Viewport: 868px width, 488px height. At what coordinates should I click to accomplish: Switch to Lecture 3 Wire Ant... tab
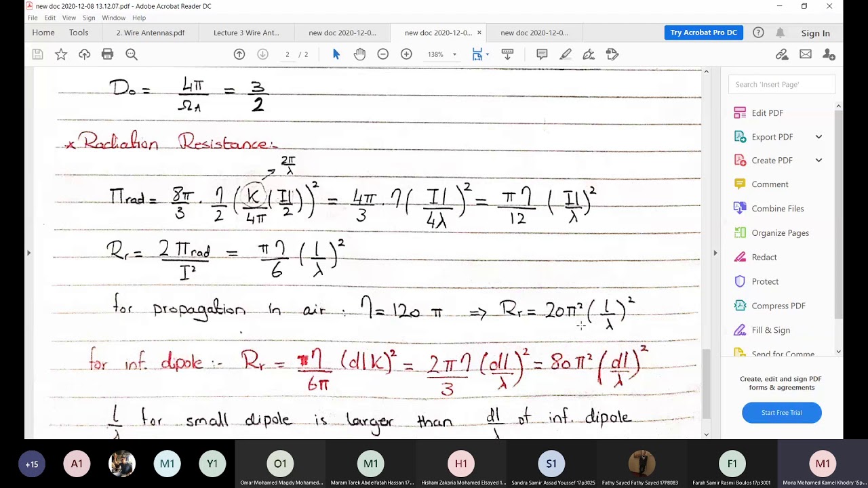click(x=246, y=33)
